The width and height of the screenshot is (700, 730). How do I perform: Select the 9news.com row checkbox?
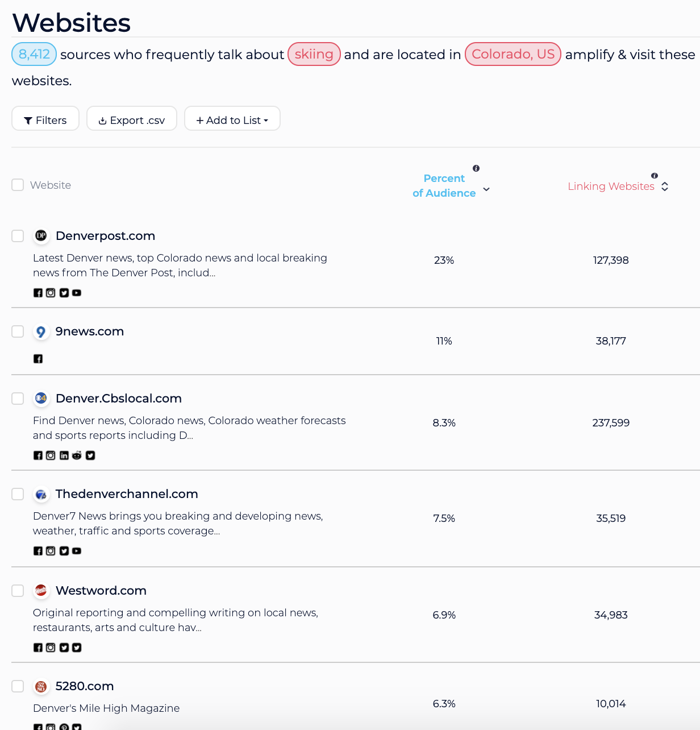click(x=18, y=331)
